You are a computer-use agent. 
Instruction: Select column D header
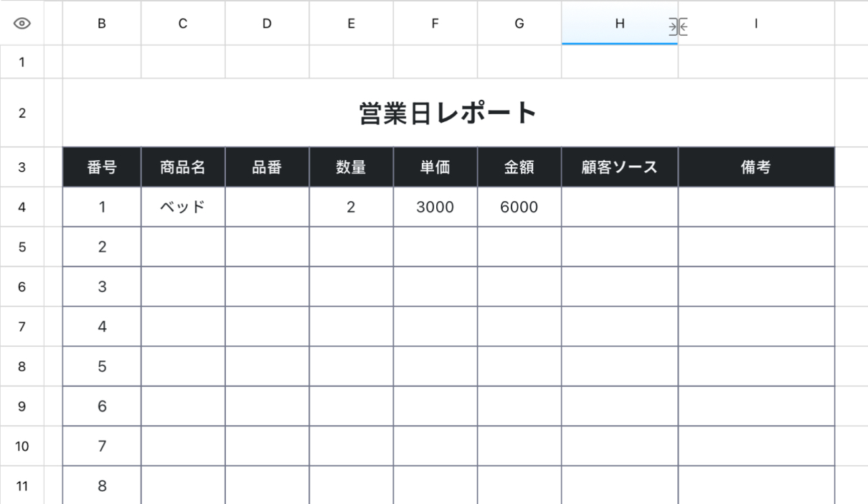click(267, 24)
